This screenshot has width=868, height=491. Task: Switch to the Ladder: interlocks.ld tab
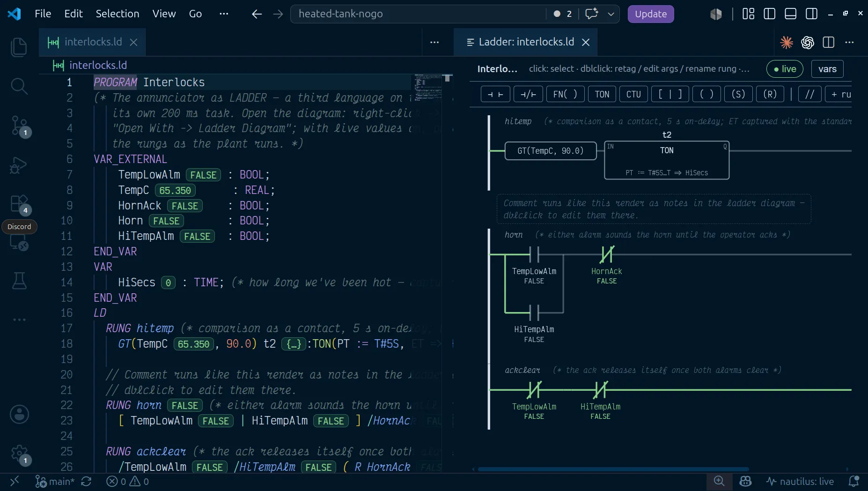click(x=526, y=42)
